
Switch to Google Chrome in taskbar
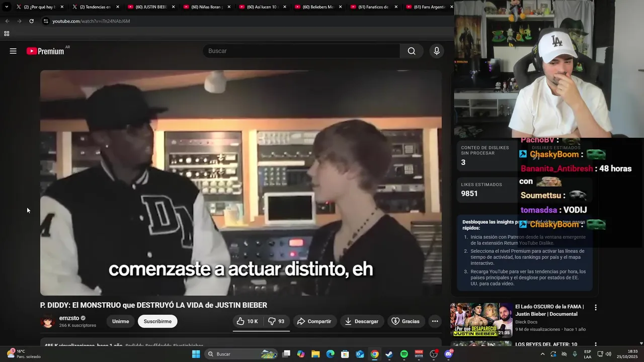(375, 354)
